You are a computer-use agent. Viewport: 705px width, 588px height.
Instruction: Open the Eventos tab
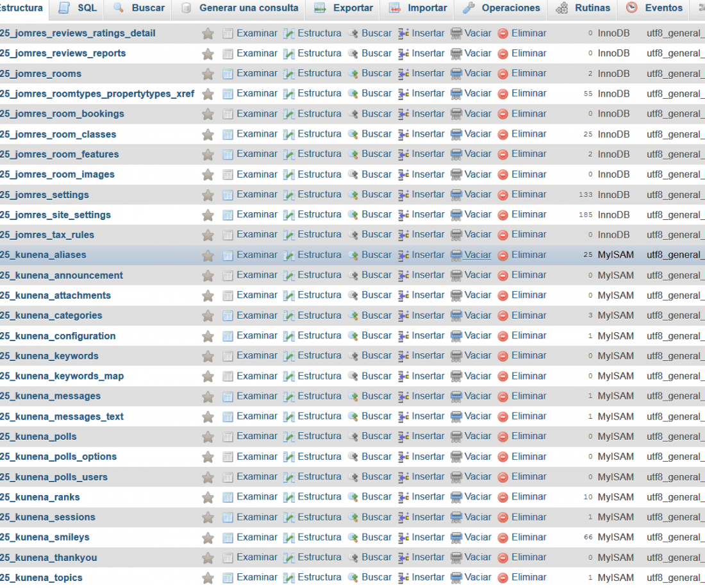654,8
